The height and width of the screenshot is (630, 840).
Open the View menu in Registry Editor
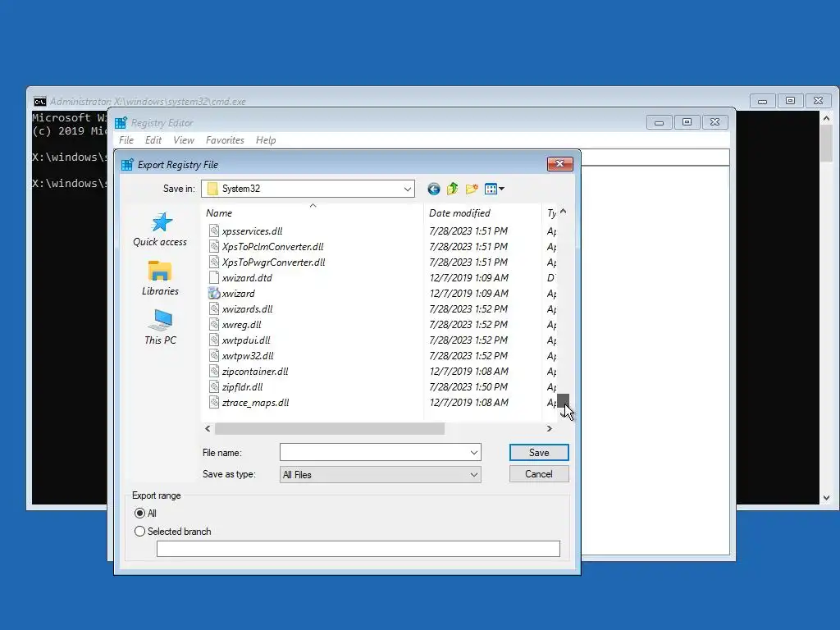point(184,139)
